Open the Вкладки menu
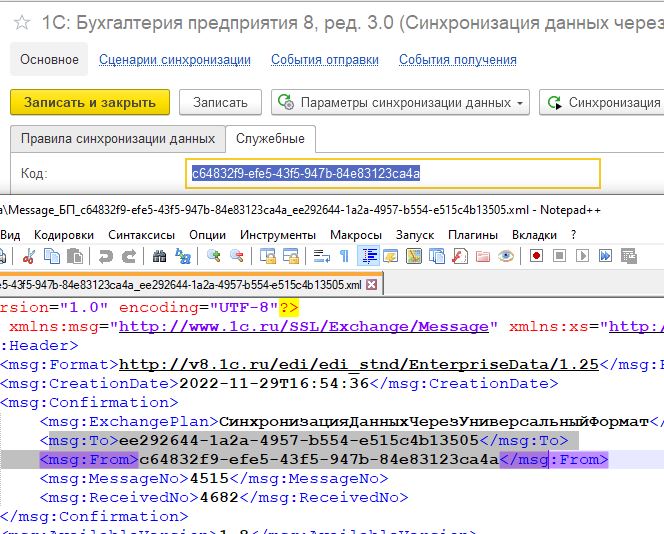Screen dimensions: 664x534 click(x=534, y=235)
